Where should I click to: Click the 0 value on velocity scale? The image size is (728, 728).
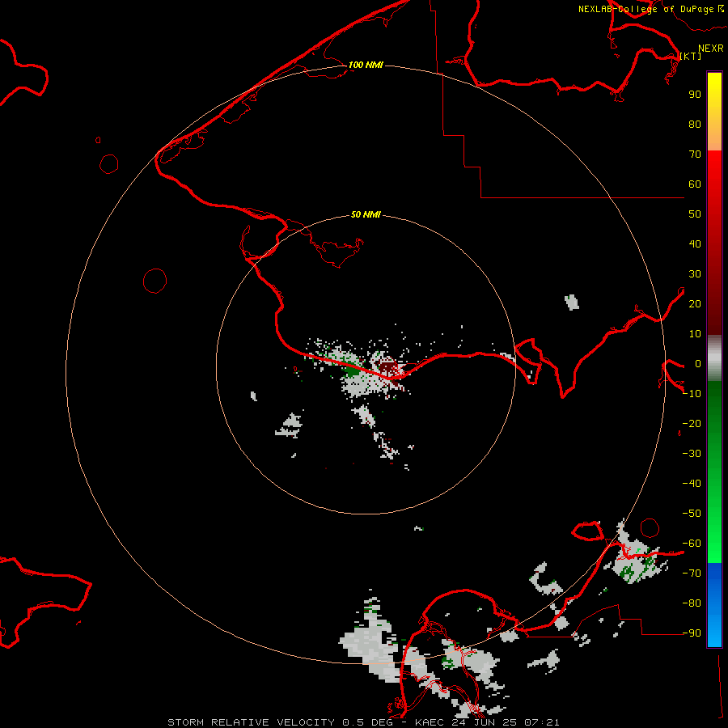(697, 363)
